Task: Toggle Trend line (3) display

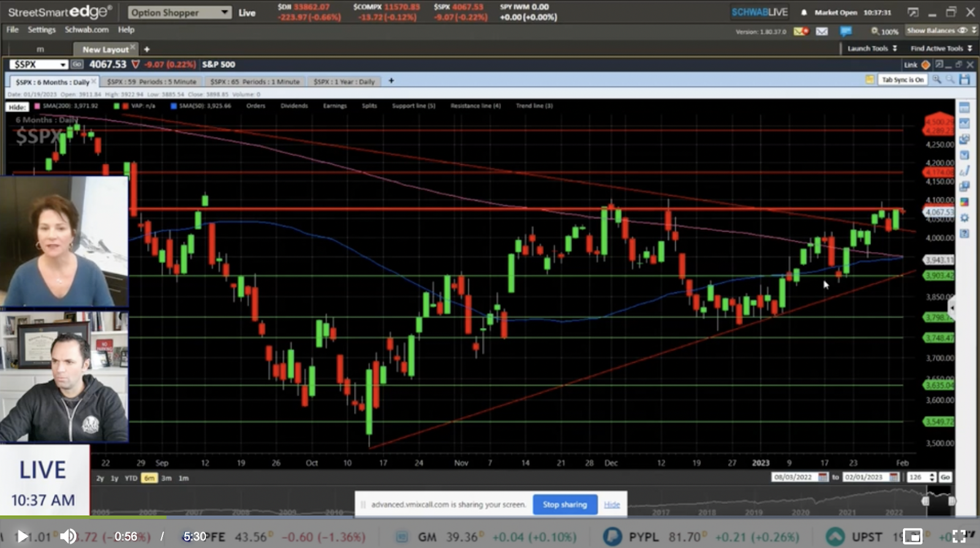Action: tap(534, 106)
